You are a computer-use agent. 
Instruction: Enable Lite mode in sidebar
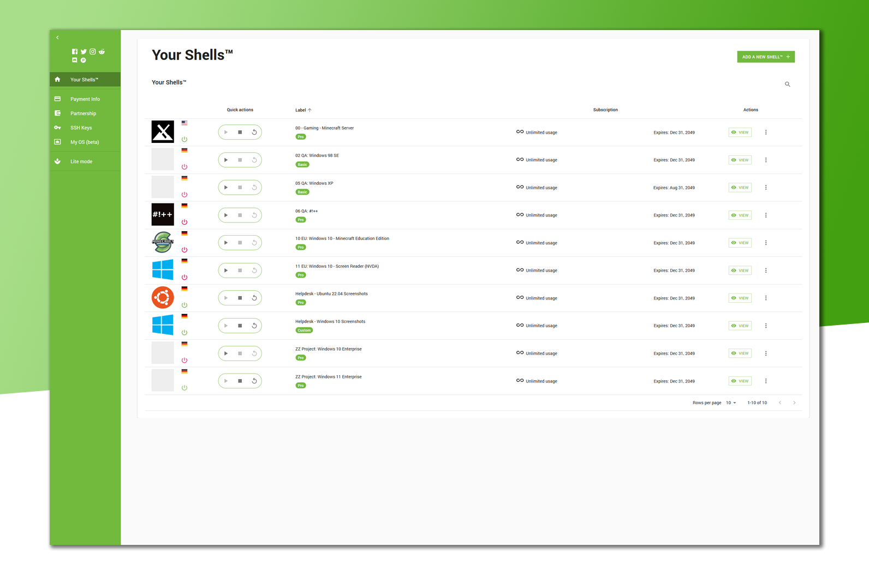tap(81, 161)
